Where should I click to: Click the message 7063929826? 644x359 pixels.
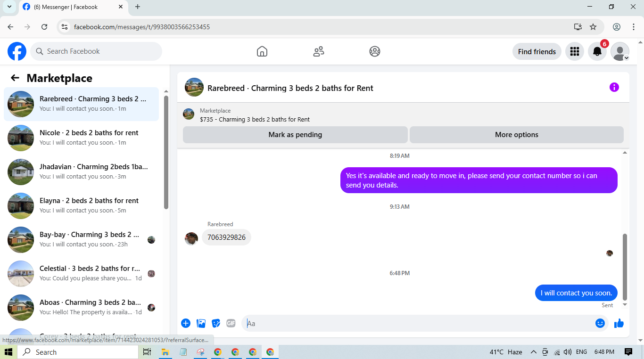click(226, 237)
